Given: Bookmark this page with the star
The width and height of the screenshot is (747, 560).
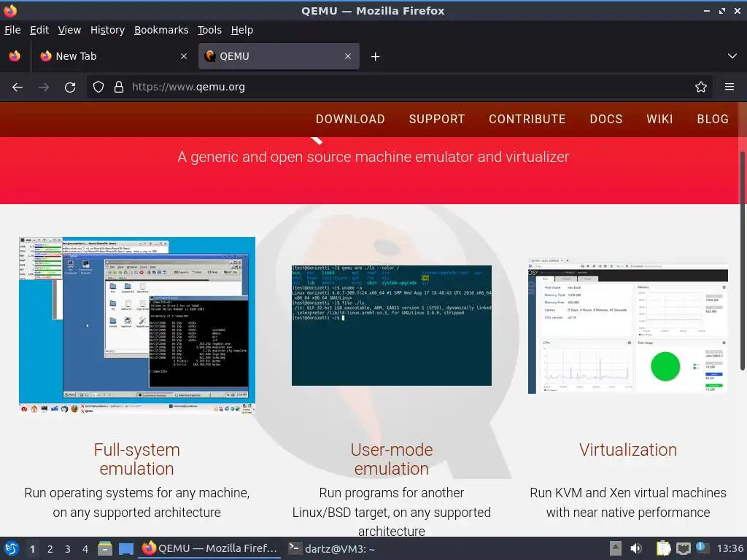Looking at the screenshot, I should click(701, 87).
